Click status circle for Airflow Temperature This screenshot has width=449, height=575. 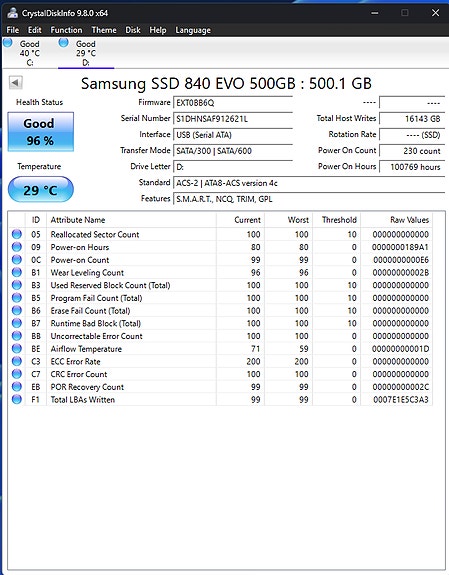click(x=17, y=348)
